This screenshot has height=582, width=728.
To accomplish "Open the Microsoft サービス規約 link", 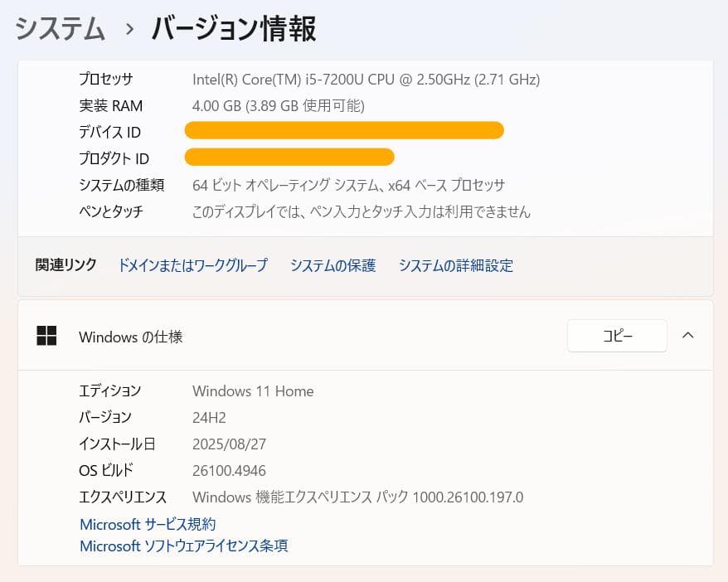I will point(146,524).
